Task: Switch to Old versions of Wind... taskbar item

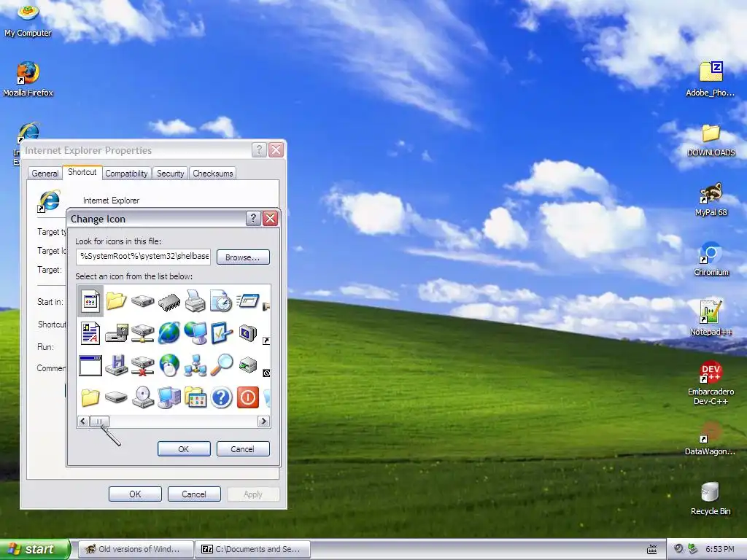Action: coord(136,549)
